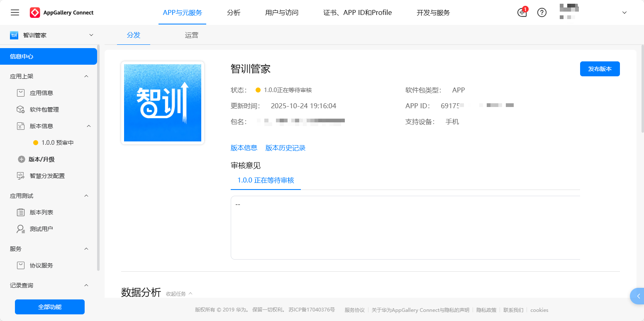
Task: Select 1.0.0 预审中 version item
Action: (x=57, y=143)
